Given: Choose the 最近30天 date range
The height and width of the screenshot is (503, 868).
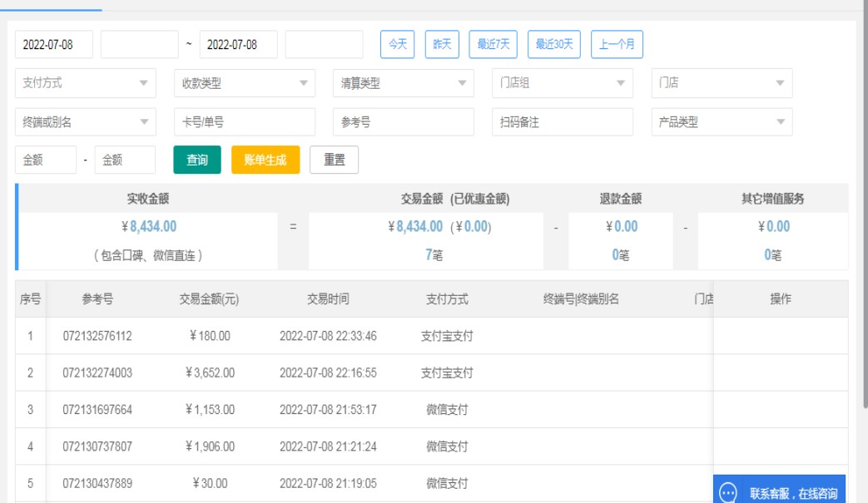Looking at the screenshot, I should point(554,44).
